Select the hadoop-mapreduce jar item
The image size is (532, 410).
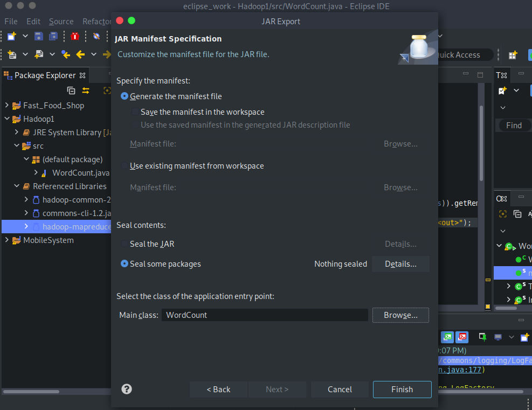(77, 226)
